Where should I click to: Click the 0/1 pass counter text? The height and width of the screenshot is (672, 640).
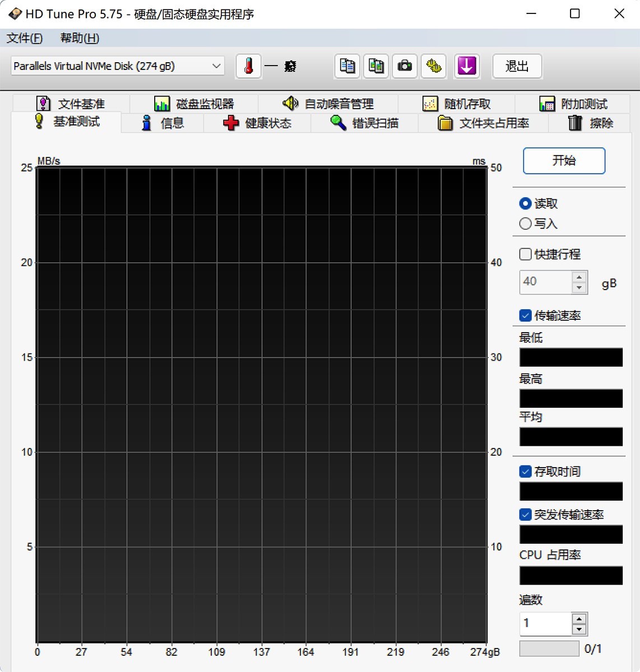click(593, 648)
